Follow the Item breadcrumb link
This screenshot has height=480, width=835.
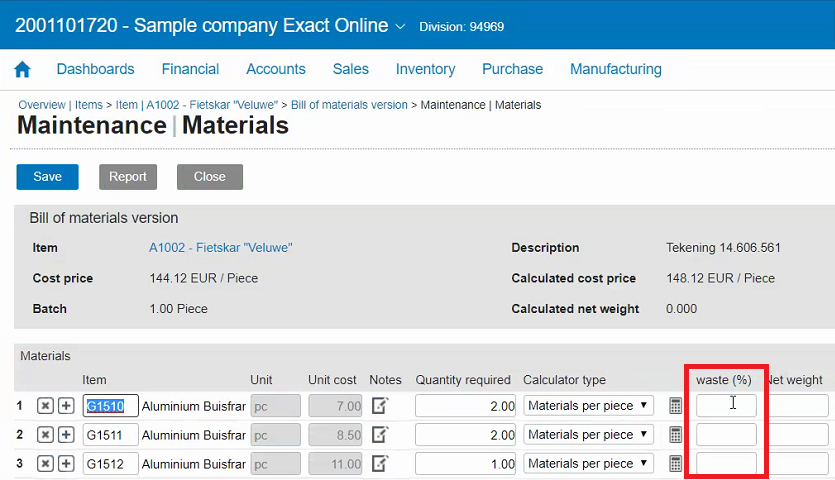pyautogui.click(x=197, y=105)
